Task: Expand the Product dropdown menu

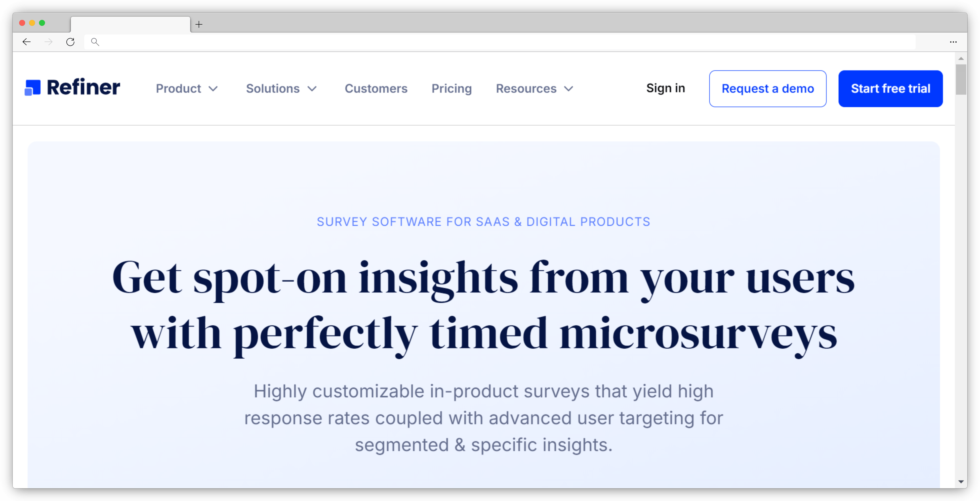Action: [x=187, y=88]
